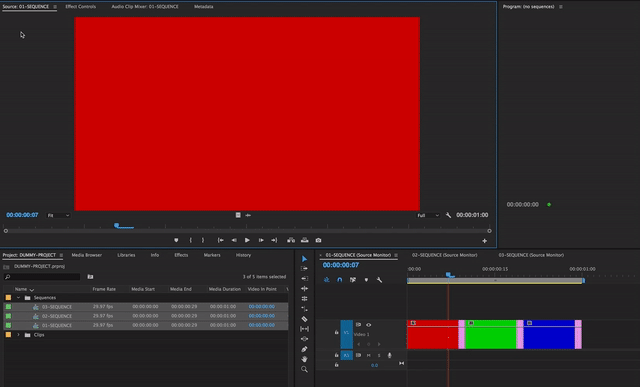The image size is (640, 387).
Task: Open Project panel menu
Action: coord(61,255)
